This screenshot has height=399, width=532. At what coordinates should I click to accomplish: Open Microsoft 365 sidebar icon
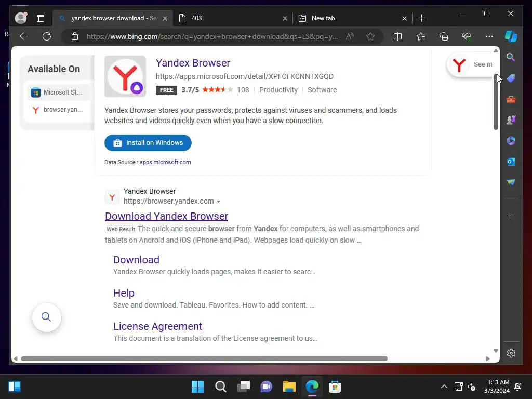click(x=511, y=141)
